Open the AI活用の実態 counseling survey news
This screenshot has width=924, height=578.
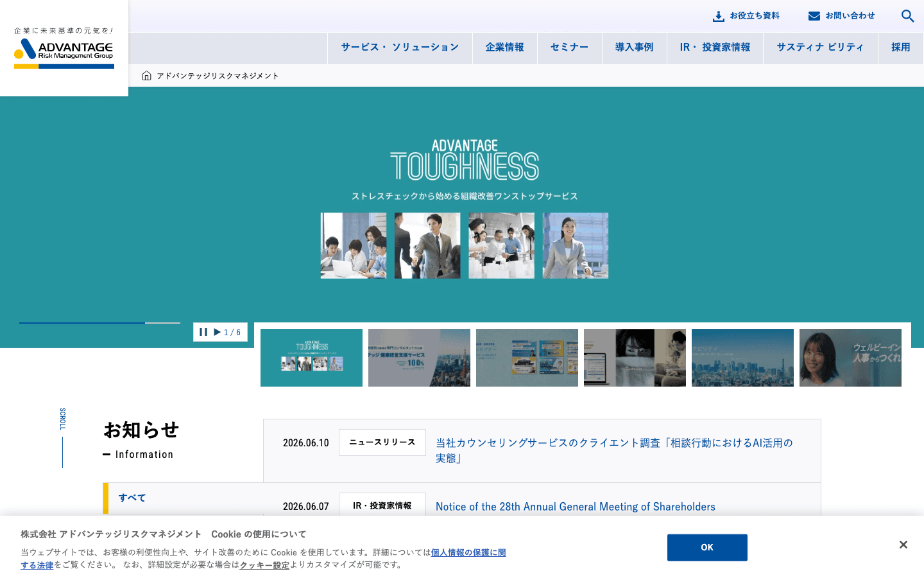615,450
